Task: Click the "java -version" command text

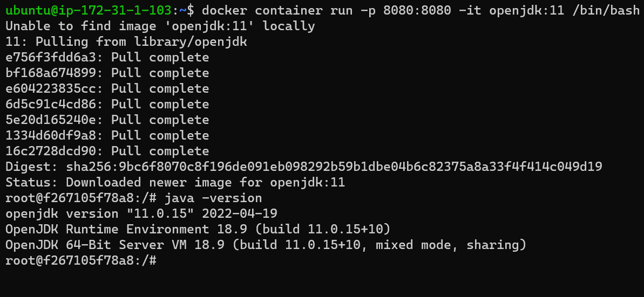Action: (213, 198)
